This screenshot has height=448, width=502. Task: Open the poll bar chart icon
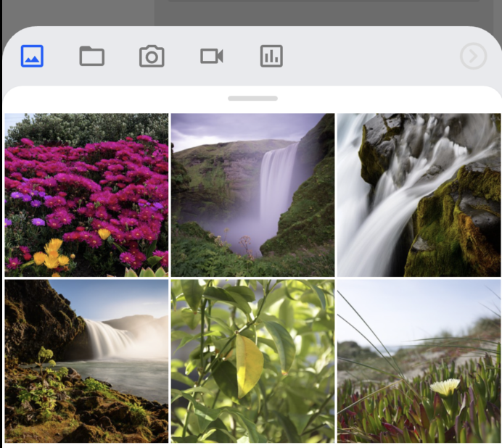coord(271,56)
